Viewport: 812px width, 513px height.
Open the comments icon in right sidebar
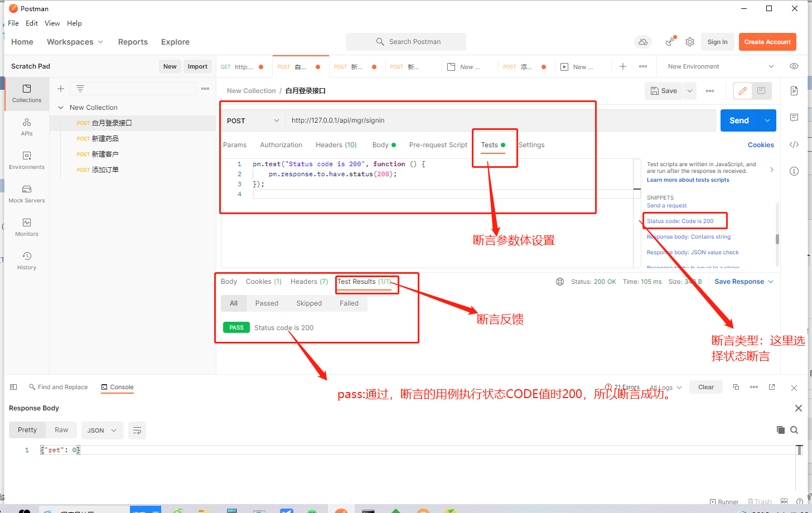794,118
